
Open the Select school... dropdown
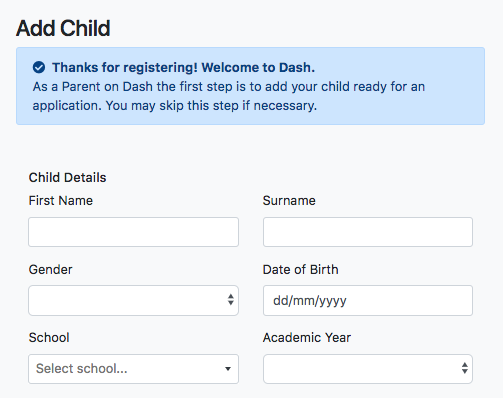[x=133, y=369]
